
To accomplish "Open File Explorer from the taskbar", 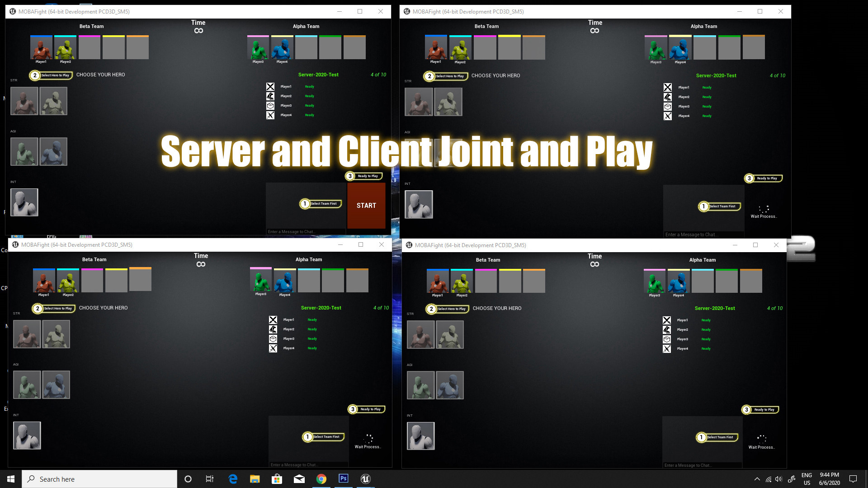I will click(x=255, y=479).
